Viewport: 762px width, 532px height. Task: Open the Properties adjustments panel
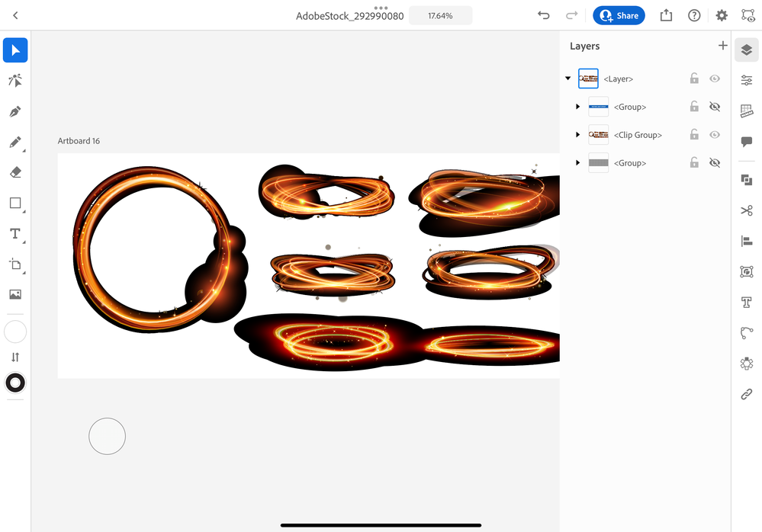(746, 79)
